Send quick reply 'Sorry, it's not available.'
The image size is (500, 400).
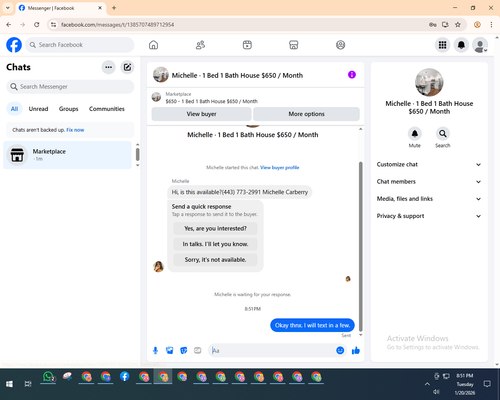(215, 260)
